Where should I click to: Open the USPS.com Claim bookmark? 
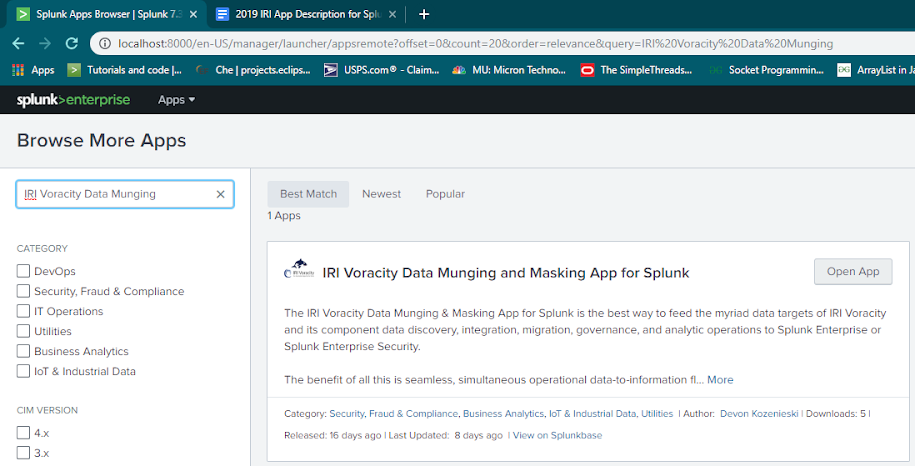pos(382,70)
